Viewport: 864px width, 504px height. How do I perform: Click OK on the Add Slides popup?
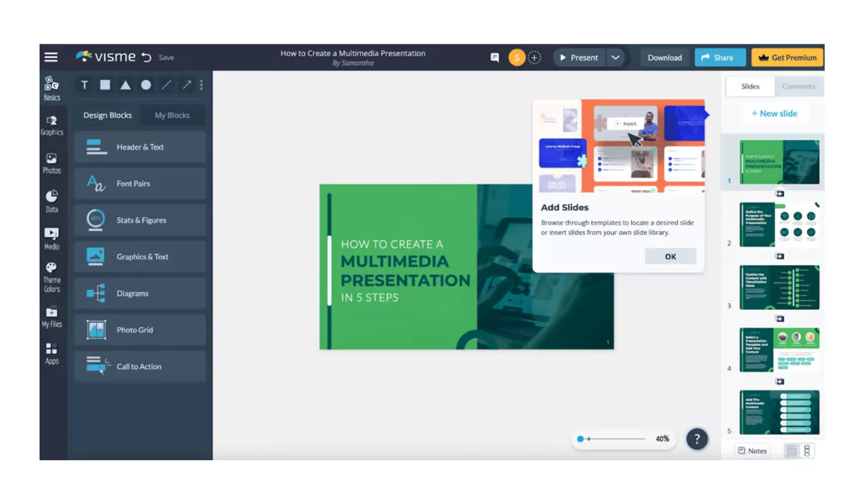[670, 256]
